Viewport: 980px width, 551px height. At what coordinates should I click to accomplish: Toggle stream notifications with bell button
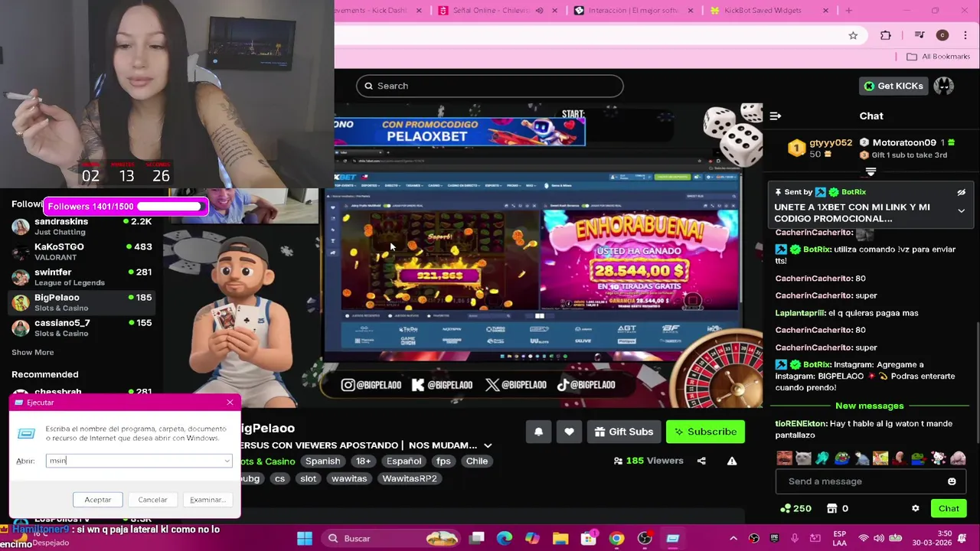coord(538,432)
